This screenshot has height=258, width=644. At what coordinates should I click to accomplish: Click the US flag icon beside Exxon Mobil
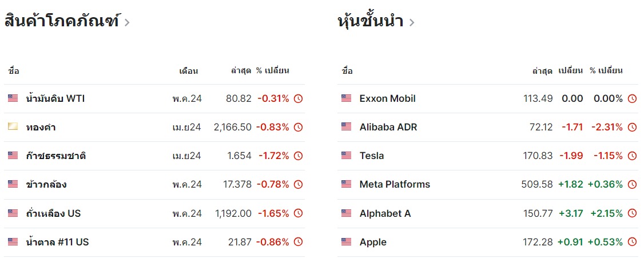(x=346, y=98)
